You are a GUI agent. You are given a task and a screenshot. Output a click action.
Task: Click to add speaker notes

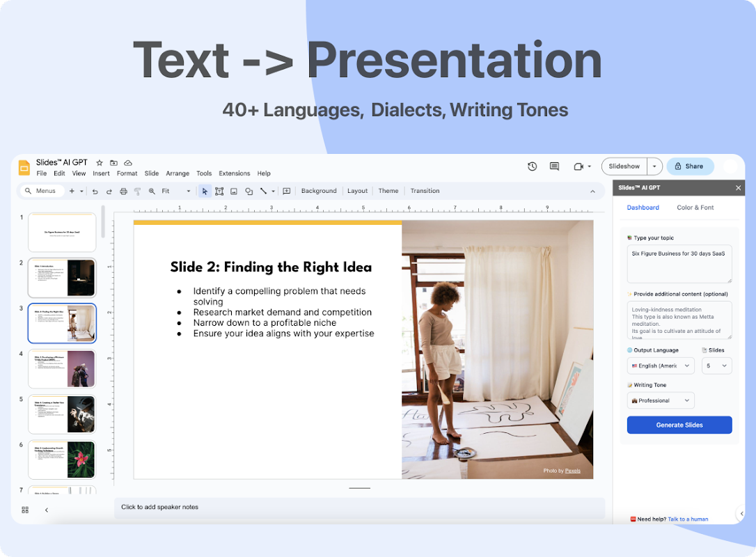point(359,508)
